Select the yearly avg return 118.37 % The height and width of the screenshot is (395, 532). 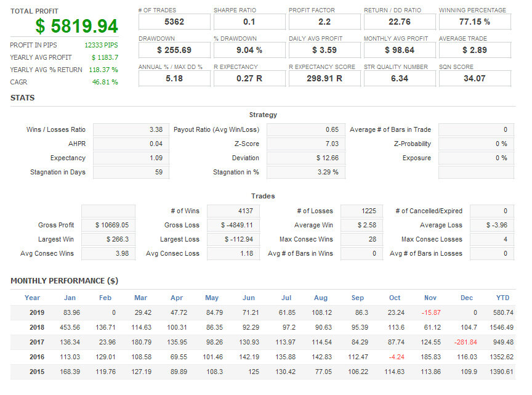click(x=103, y=70)
